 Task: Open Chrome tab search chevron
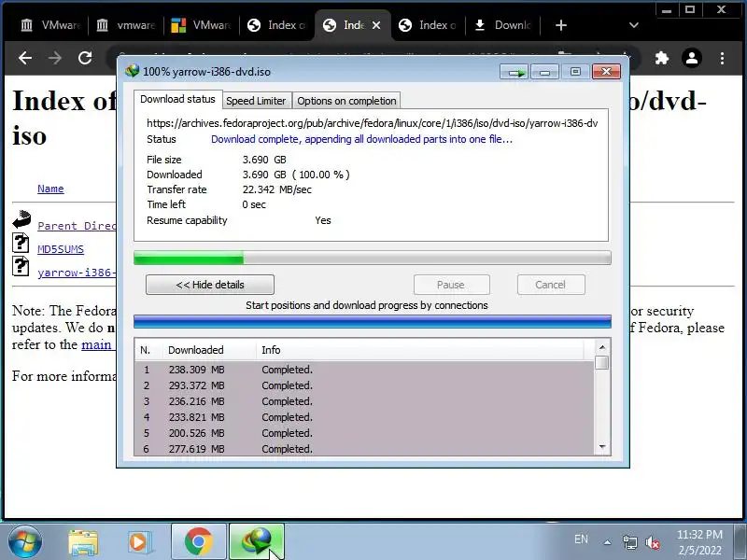click(x=634, y=25)
